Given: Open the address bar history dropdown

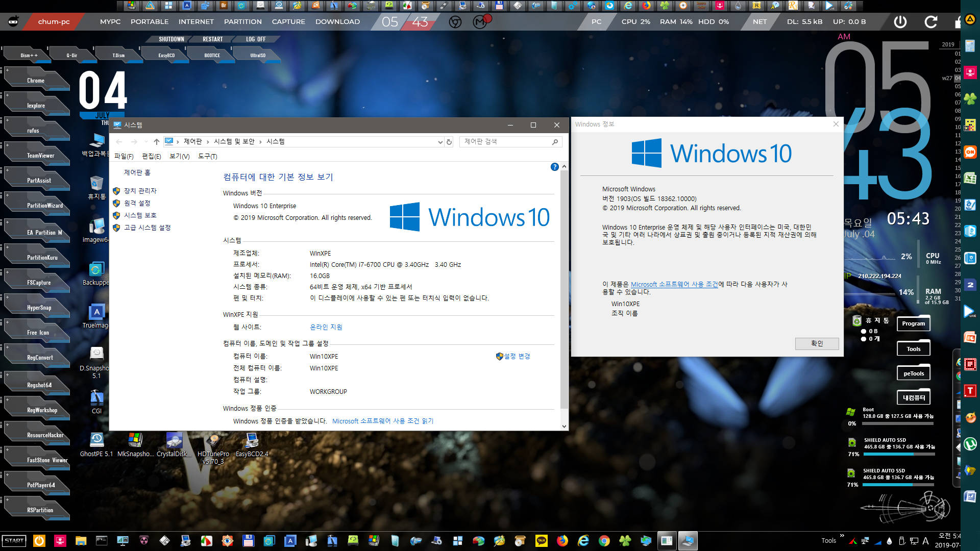Looking at the screenshot, I should point(440,142).
